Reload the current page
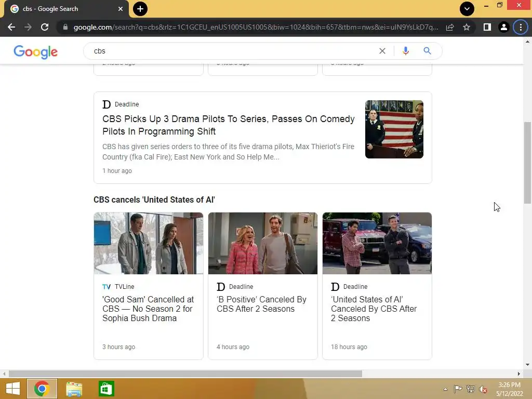 point(45,27)
